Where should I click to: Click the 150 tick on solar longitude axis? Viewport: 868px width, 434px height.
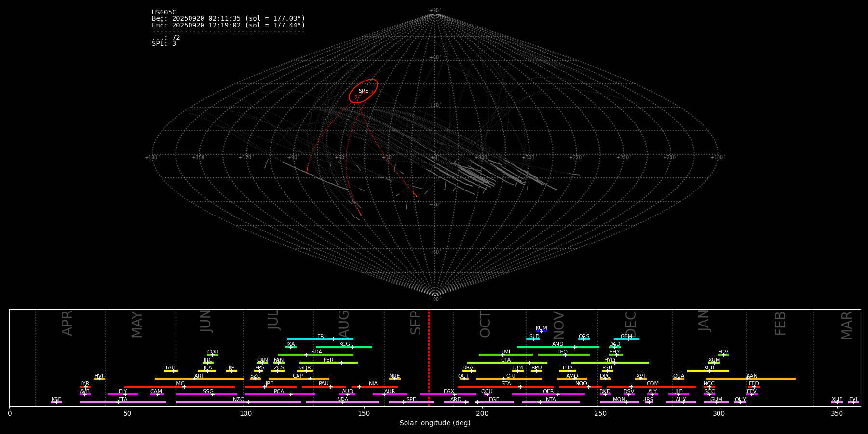tap(364, 413)
